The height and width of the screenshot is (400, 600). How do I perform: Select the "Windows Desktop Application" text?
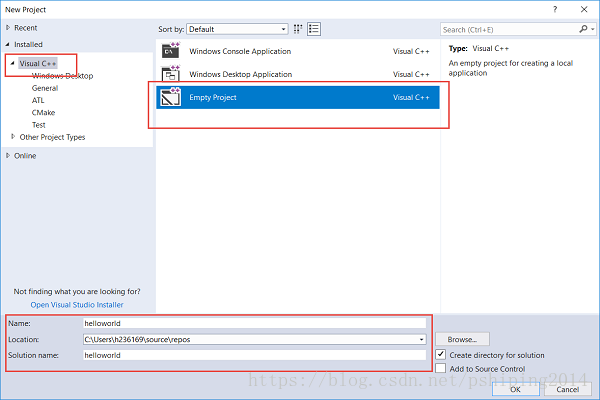[x=240, y=74]
